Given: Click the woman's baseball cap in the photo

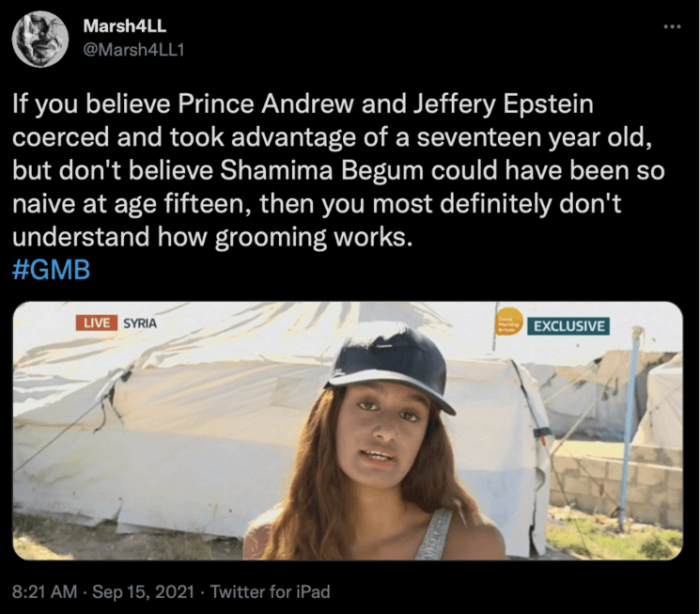Looking at the screenshot, I should click(391, 365).
